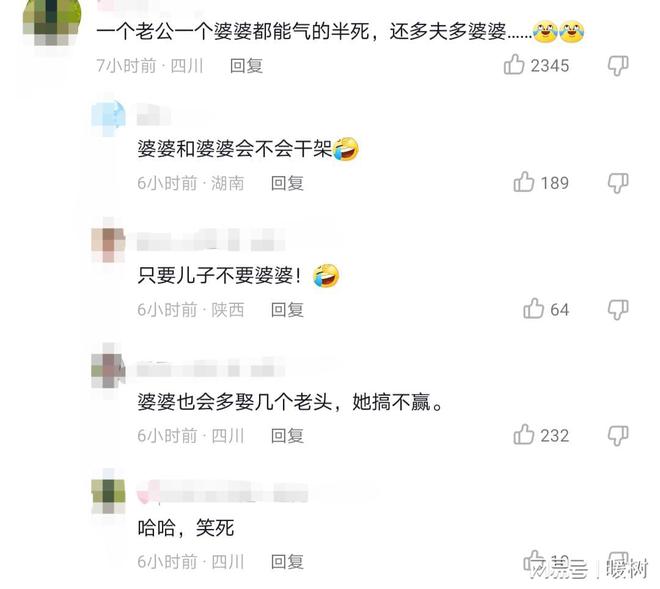660x589 pixels.
Task: Reply to the top comment from 四川
Action: 246,66
